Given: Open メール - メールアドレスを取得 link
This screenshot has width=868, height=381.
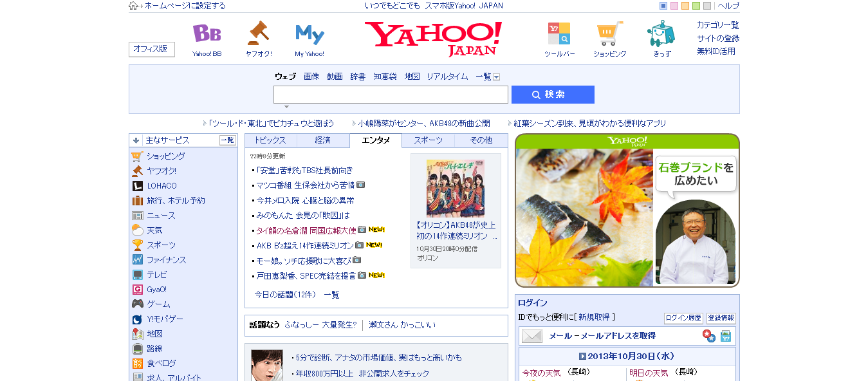Looking at the screenshot, I should [602, 336].
